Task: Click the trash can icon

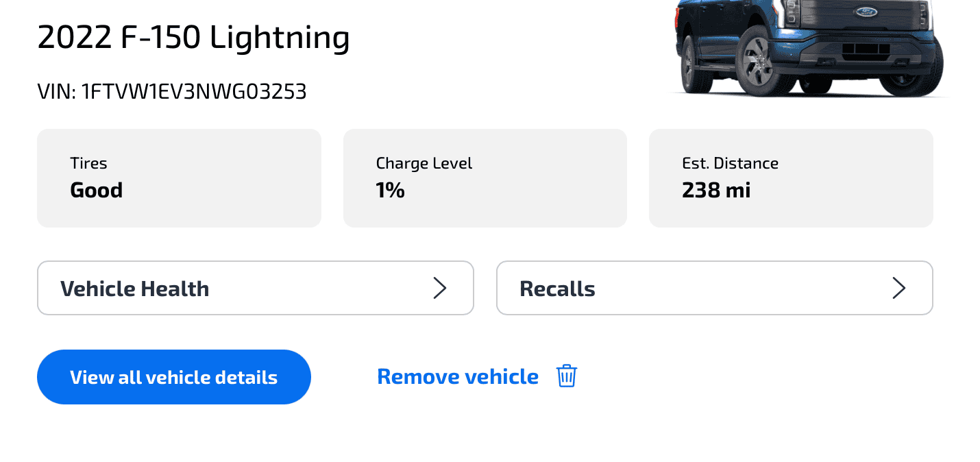Action: [x=566, y=376]
